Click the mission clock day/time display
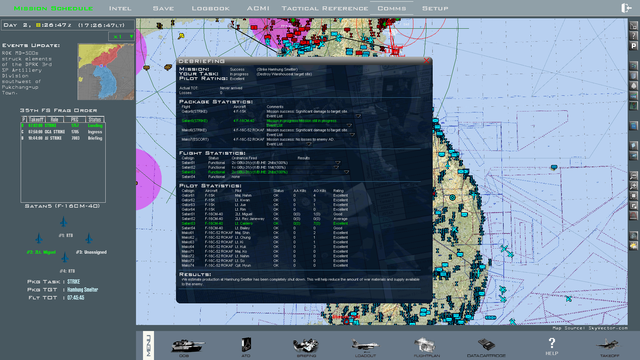This screenshot has height=360, width=640. pos(67,25)
